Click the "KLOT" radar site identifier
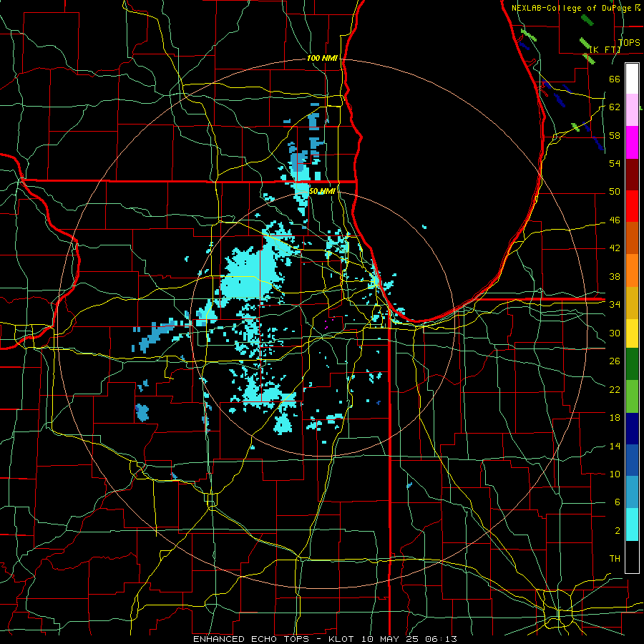The image size is (644, 644). [x=343, y=639]
